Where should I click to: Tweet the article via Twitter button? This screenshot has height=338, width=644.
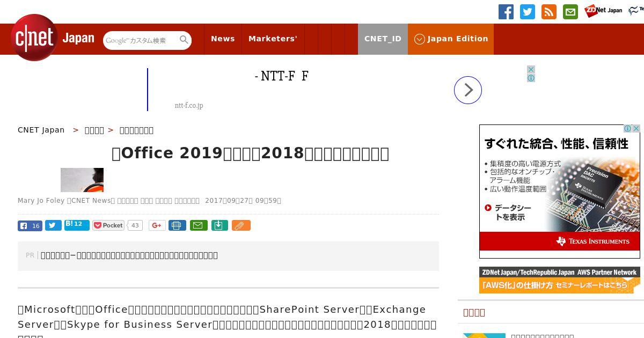(x=53, y=225)
